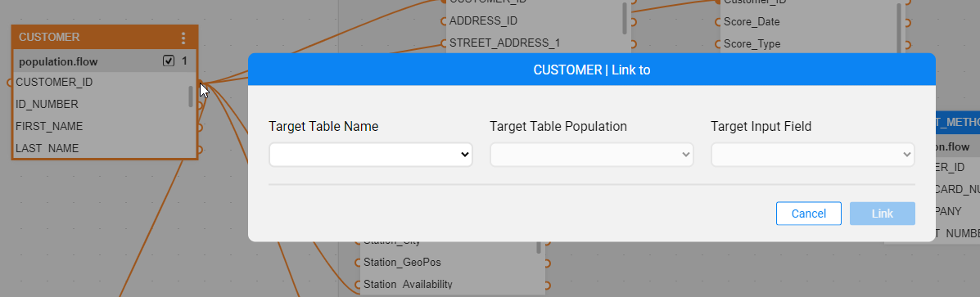Click the STREET_ADDRESS_1 input connector port
The image size is (980, 297).
(443, 43)
